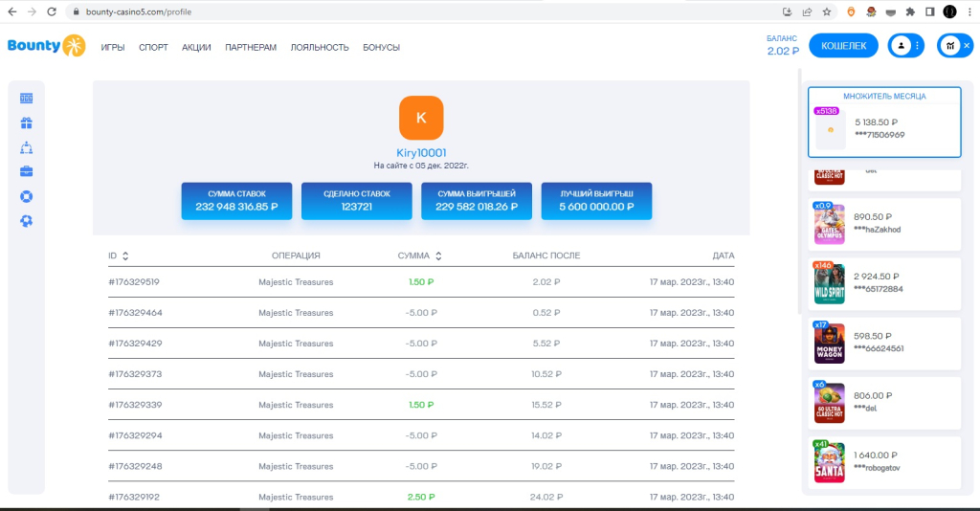Click the browser forward arrow
The height and width of the screenshot is (511, 980).
click(32, 11)
